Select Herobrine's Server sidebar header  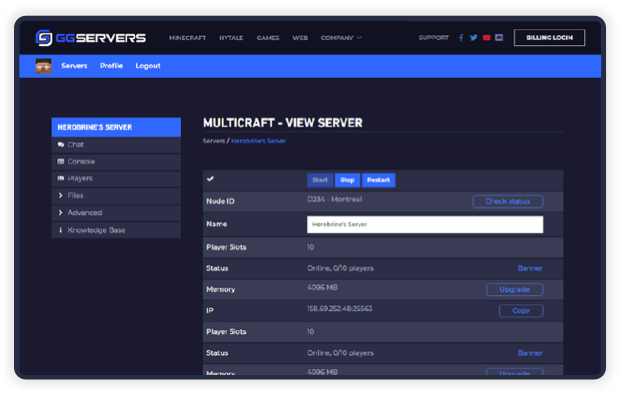(x=116, y=127)
